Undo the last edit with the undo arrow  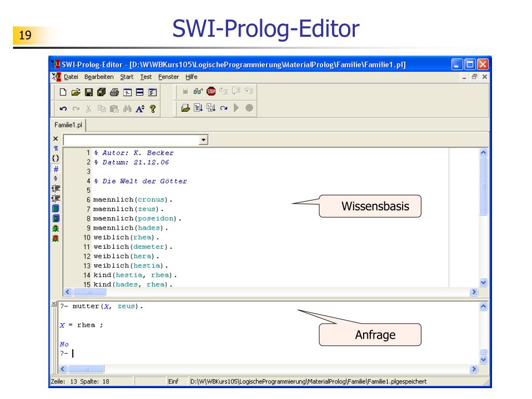tap(63, 109)
